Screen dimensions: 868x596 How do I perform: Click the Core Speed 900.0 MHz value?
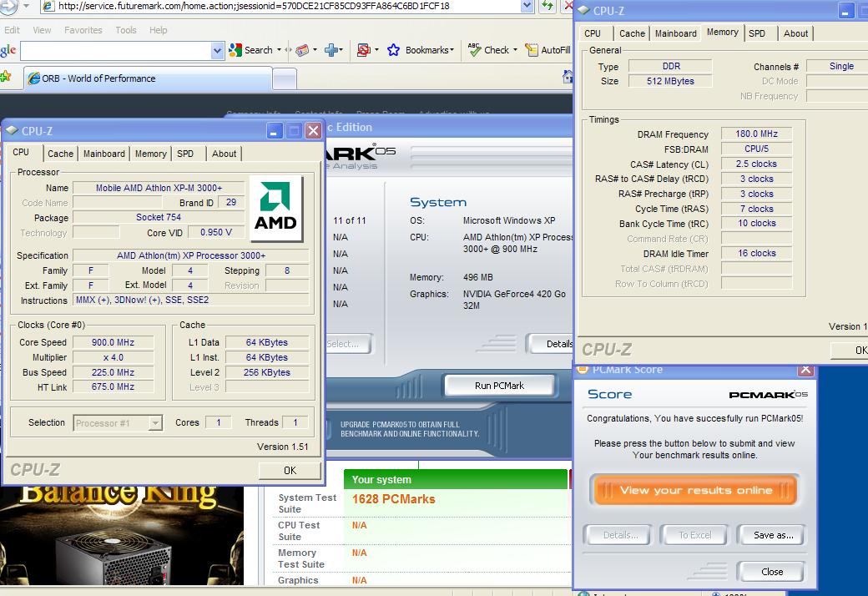pos(113,342)
